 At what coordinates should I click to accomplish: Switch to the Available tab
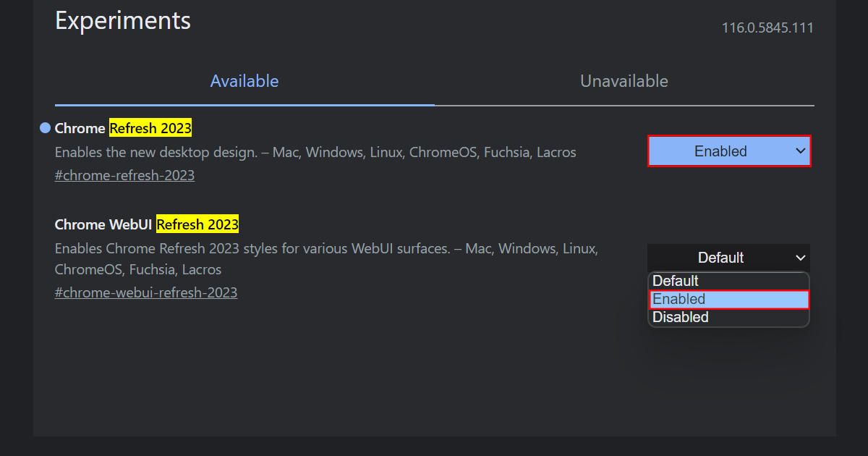coord(244,81)
